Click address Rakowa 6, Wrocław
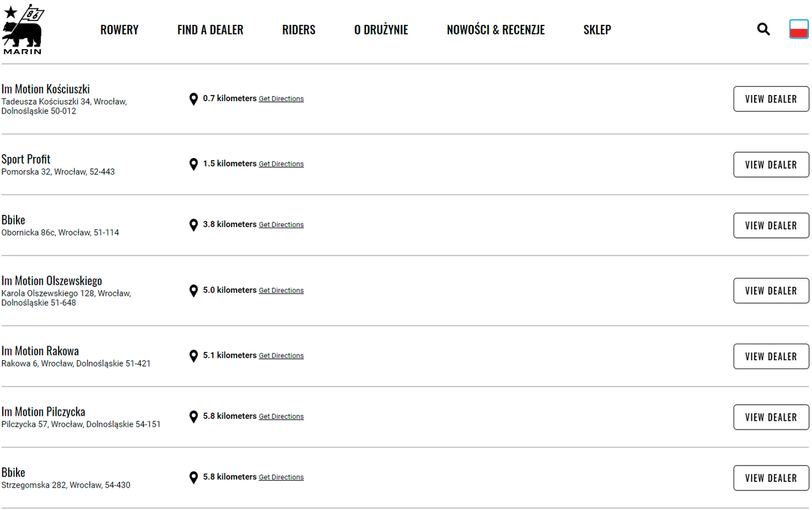 click(76, 363)
